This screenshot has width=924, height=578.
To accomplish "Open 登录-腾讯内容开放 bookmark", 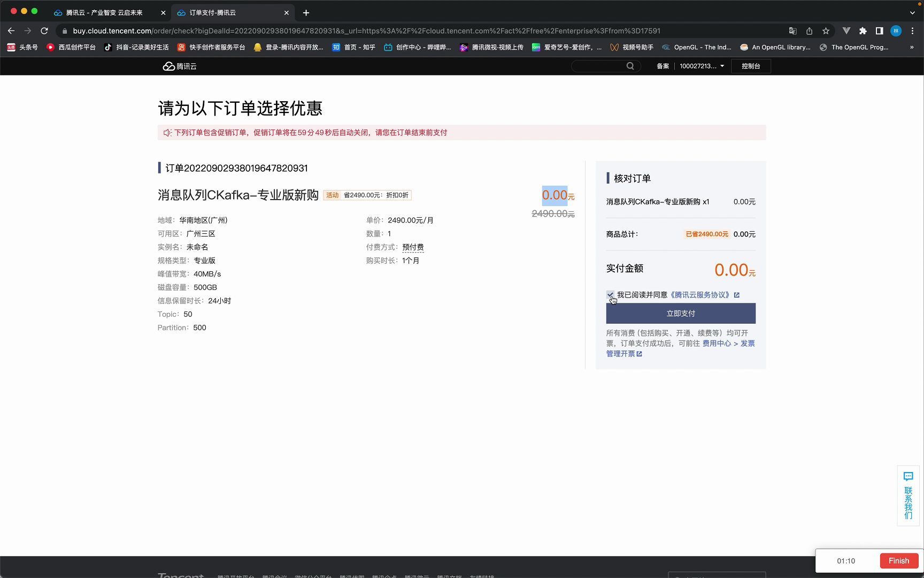I will click(289, 47).
